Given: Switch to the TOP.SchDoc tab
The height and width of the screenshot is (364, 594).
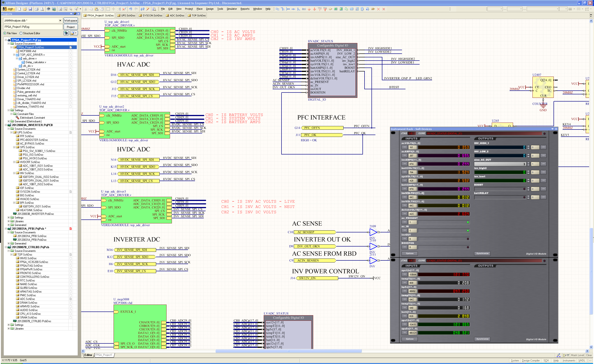Looking at the screenshot, I should pos(197,15).
